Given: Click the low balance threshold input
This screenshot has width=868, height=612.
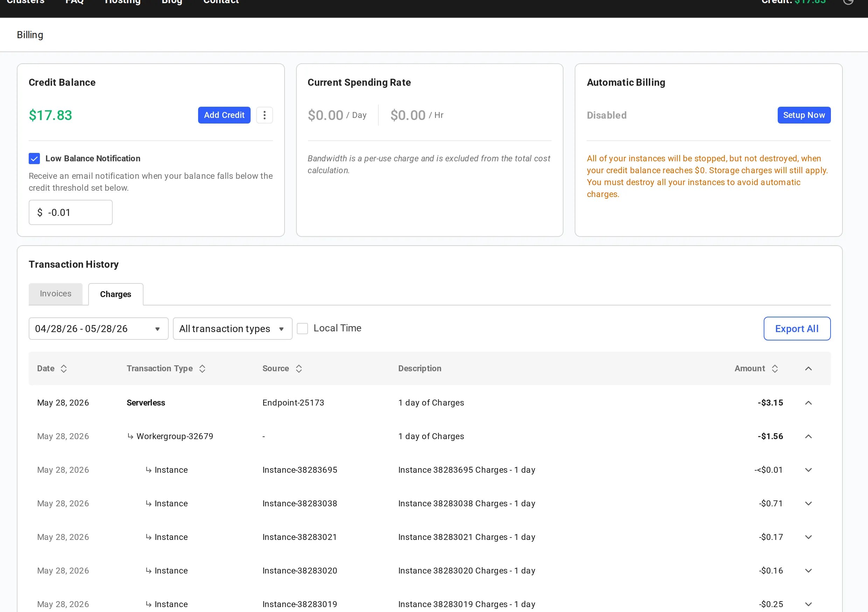Looking at the screenshot, I should pyautogui.click(x=71, y=212).
